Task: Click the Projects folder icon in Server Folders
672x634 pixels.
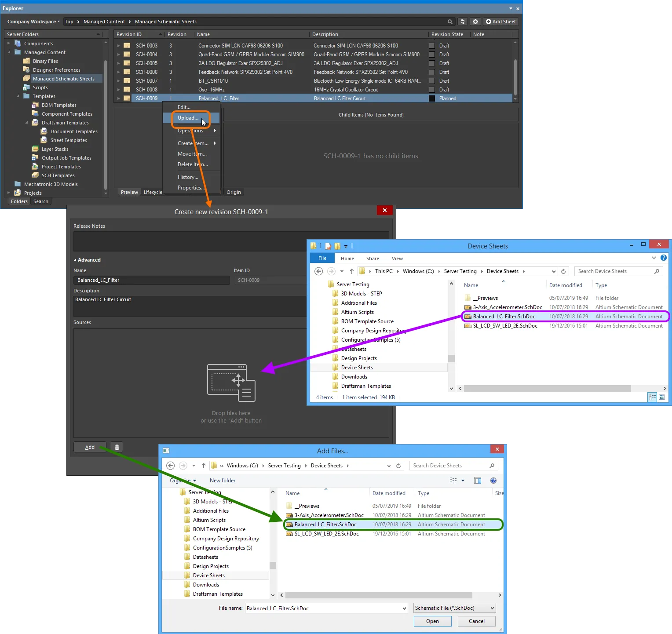Action: click(x=18, y=193)
